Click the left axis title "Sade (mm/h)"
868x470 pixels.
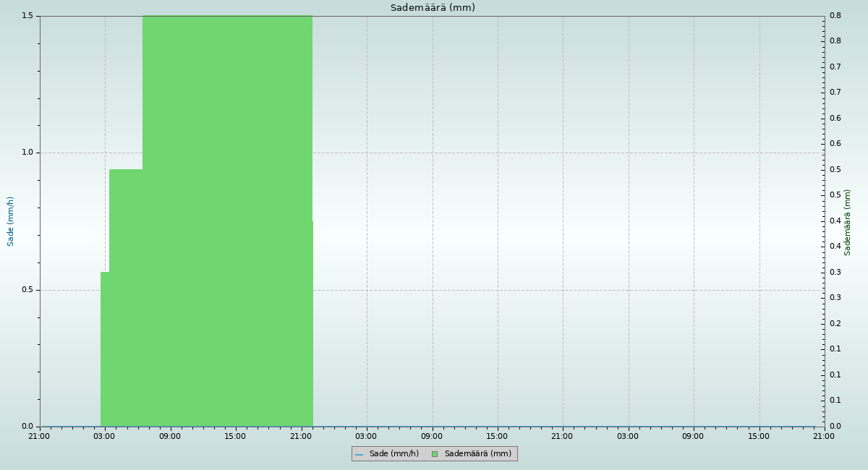pyautogui.click(x=11, y=221)
